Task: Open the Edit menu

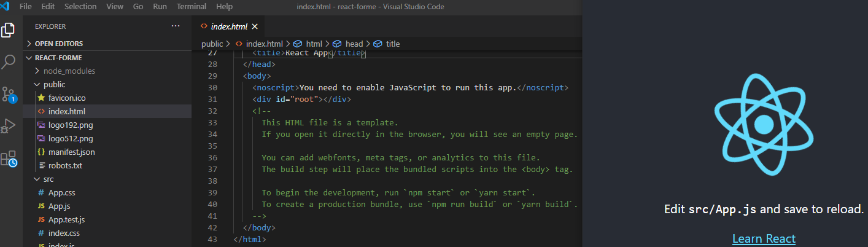Action: point(48,6)
